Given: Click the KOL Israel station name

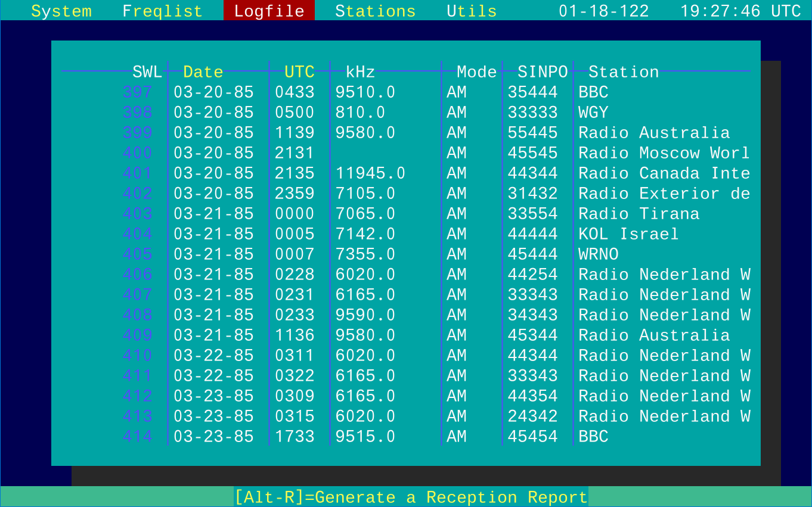Looking at the screenshot, I should click(x=629, y=234).
